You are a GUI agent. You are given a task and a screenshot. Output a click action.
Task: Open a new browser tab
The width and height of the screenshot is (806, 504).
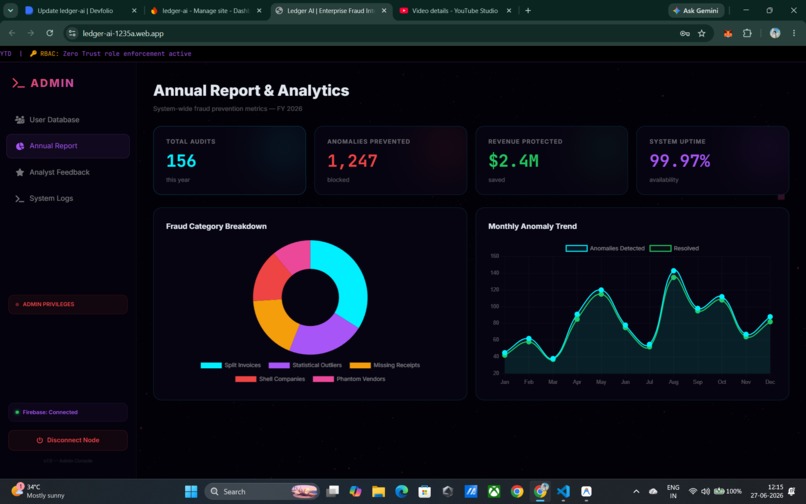pyautogui.click(x=528, y=10)
